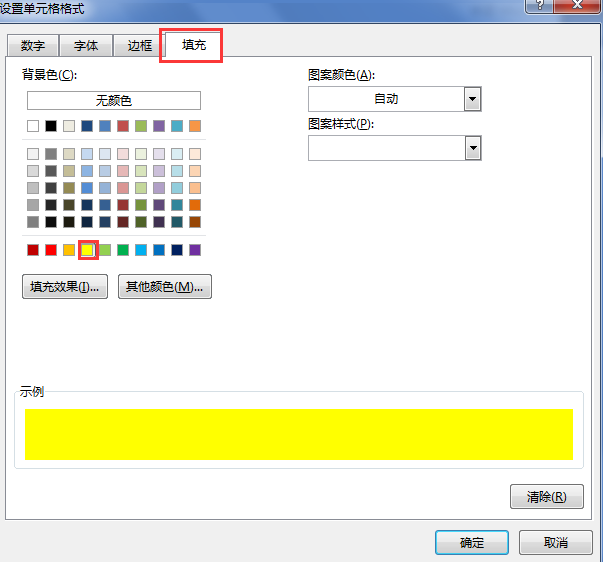Choose 无颜色 for the background
The width and height of the screenshot is (603, 562).
point(114,100)
